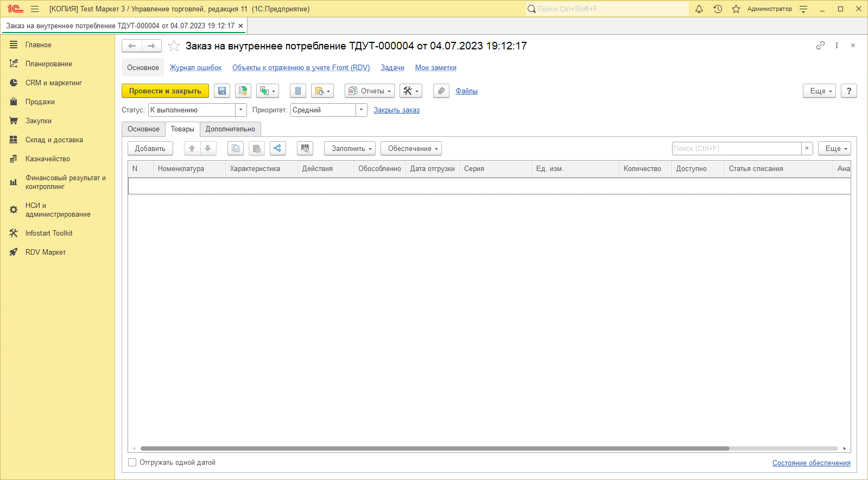
Task: Show document movements list icon
Action: [x=298, y=91]
